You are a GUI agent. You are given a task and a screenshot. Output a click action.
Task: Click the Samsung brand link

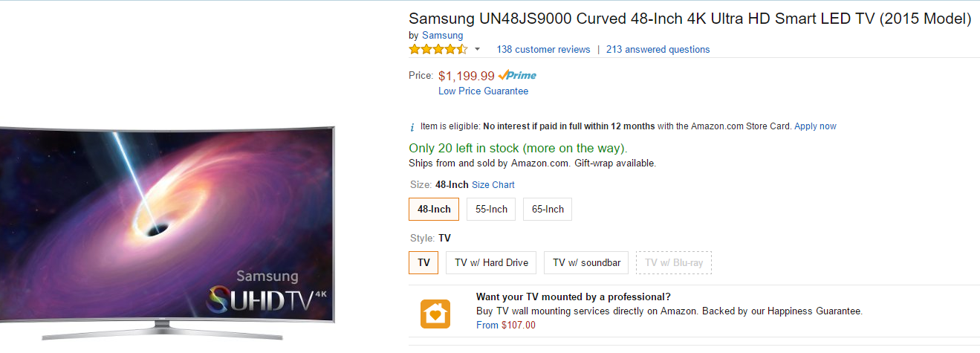coord(442,35)
